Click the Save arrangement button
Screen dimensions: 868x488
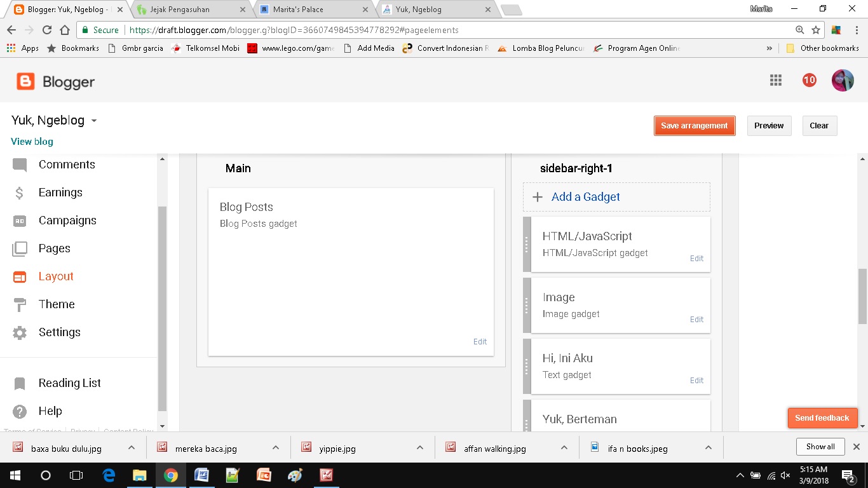coord(695,126)
